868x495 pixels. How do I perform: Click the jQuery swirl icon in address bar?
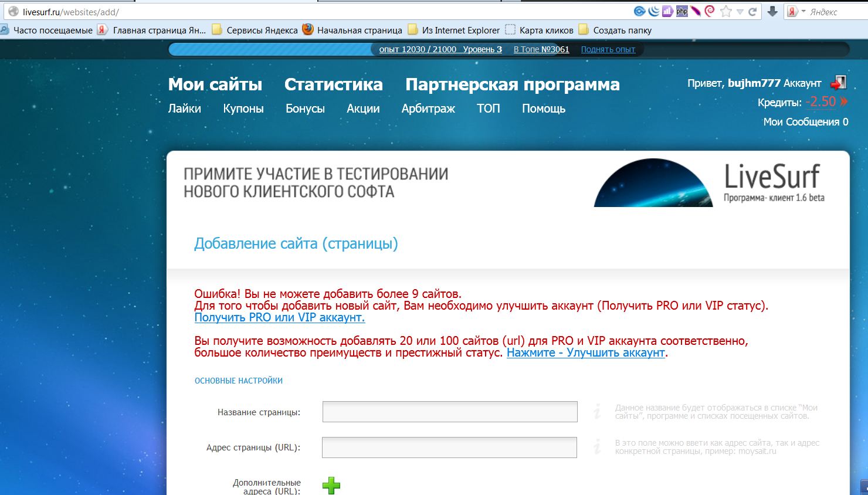(653, 11)
